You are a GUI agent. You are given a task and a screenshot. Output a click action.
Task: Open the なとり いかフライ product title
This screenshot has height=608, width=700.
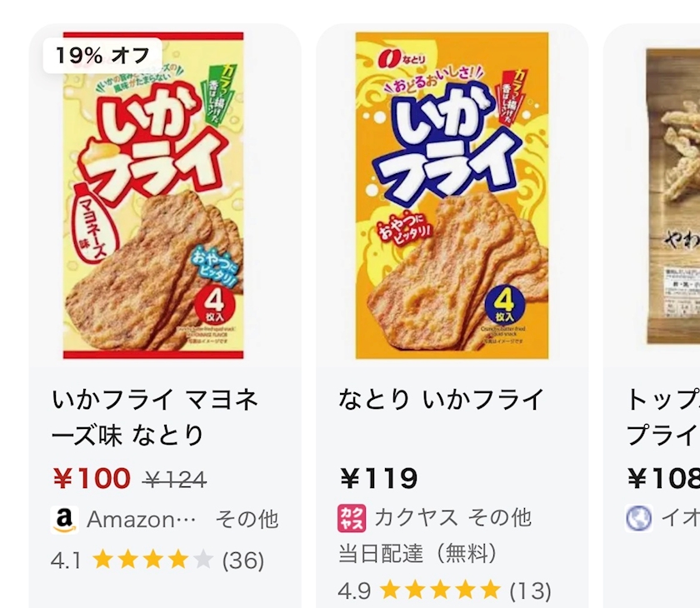coord(441,399)
